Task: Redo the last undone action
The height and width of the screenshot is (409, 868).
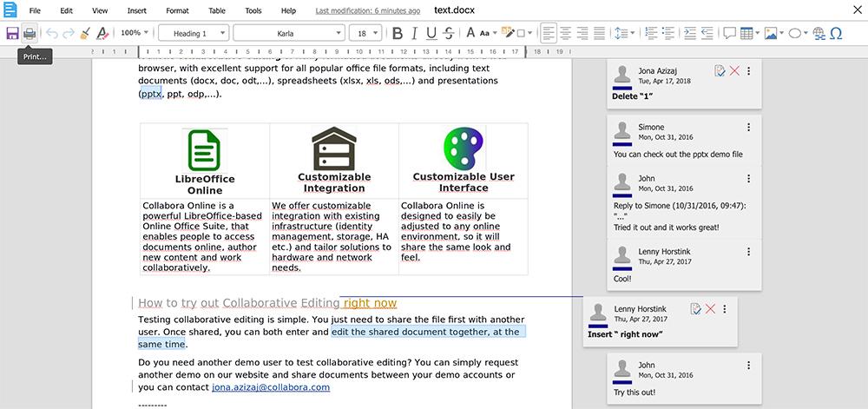Action: (69, 33)
